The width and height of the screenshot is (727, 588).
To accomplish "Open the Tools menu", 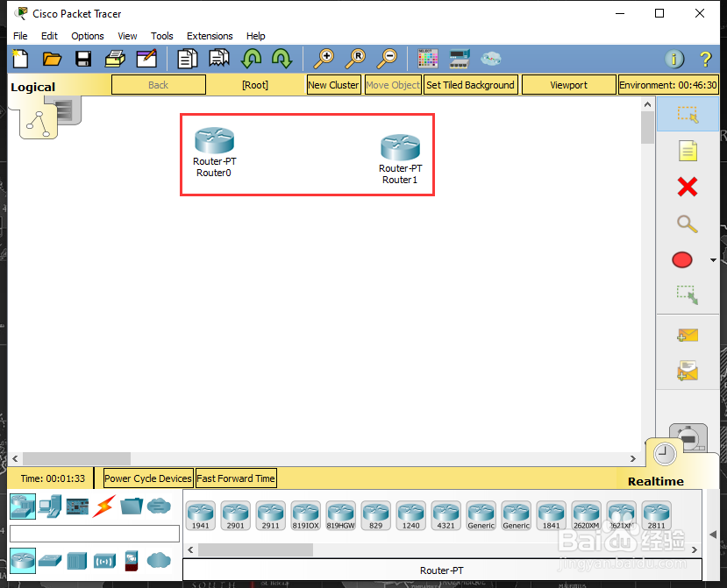I will (x=162, y=36).
